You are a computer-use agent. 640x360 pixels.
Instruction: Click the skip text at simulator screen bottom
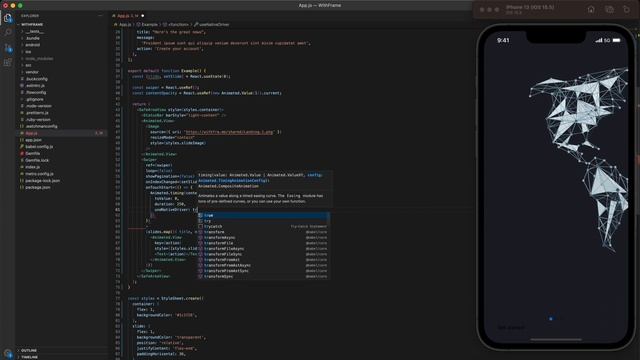click(x=510, y=327)
